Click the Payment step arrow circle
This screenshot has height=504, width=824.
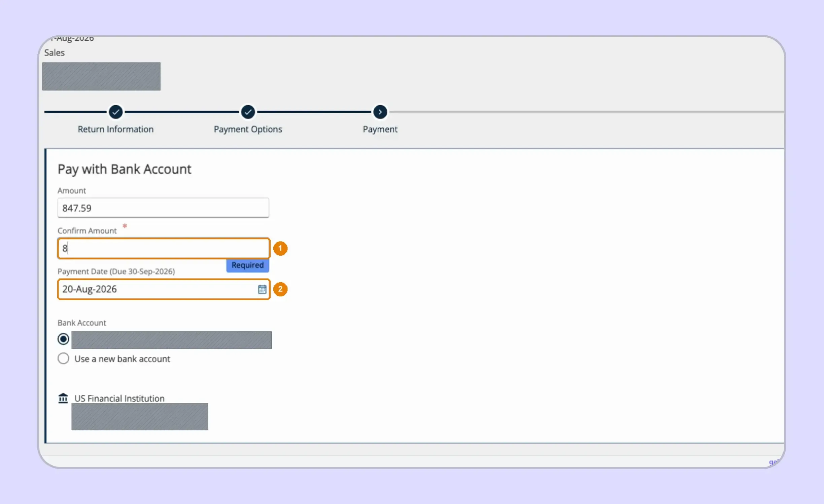click(380, 112)
